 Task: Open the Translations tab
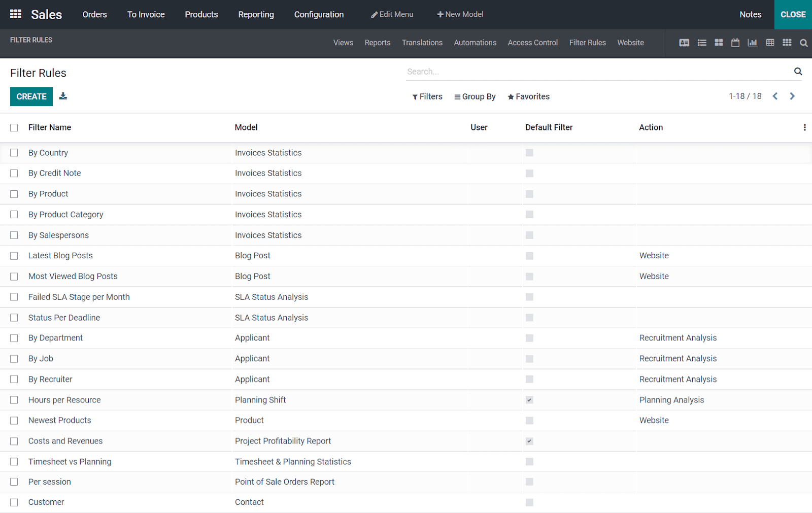pyautogui.click(x=422, y=43)
